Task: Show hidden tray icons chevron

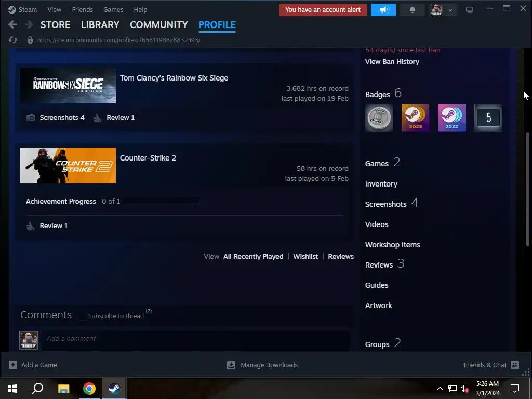Action: pyautogui.click(x=440, y=389)
